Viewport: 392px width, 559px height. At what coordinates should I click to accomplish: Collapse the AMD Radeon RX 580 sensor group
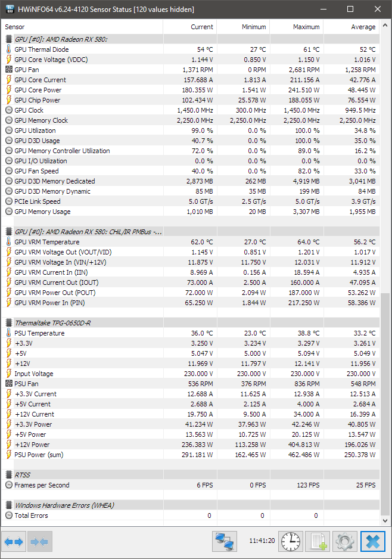[x=9, y=39]
